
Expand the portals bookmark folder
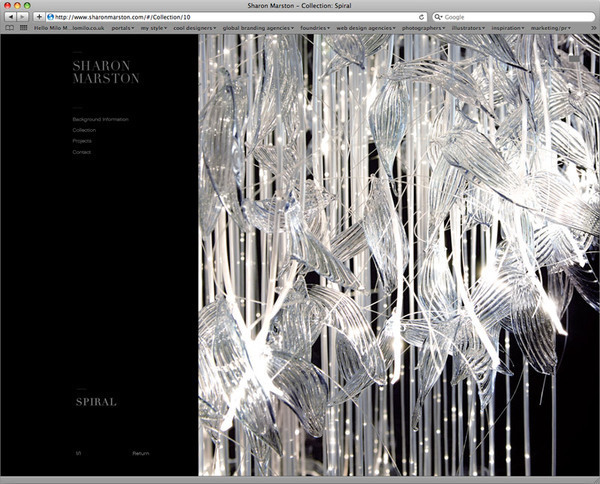pyautogui.click(x=123, y=28)
